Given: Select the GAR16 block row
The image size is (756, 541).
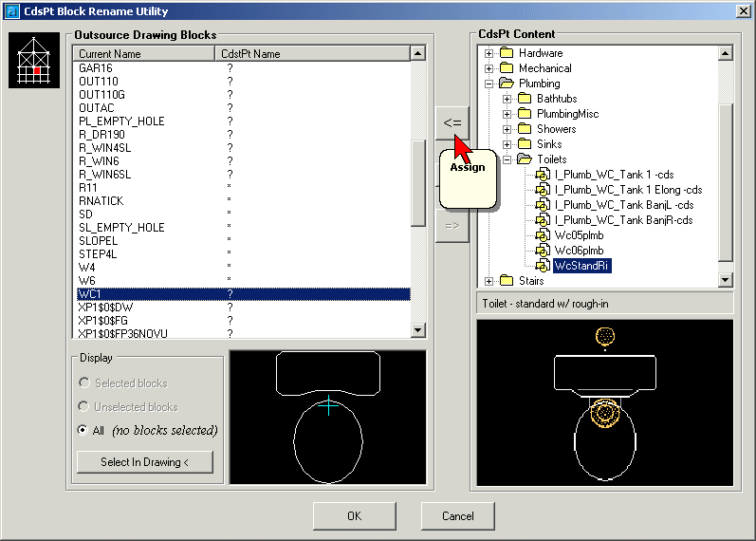Looking at the screenshot, I should tap(244, 68).
